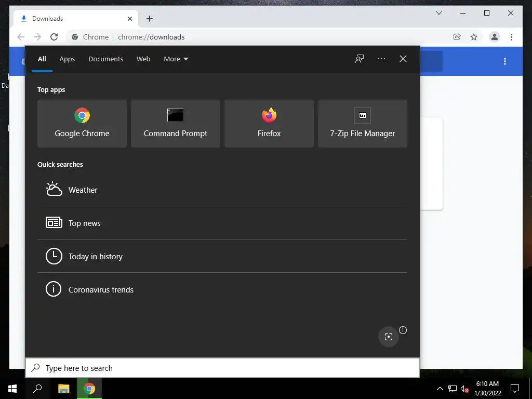Close the Downloads tab

(129, 19)
